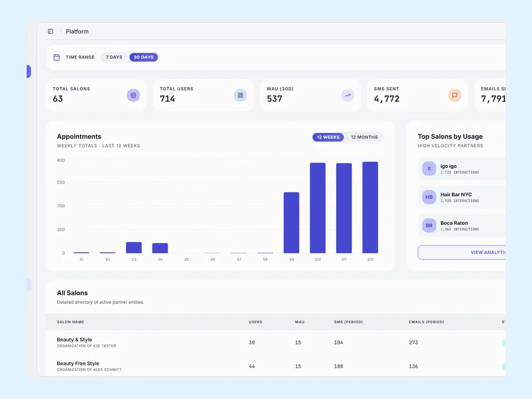Click the BR avatar for Boca Raton
Image resolution: width=532 pixels, height=399 pixels.
(x=429, y=226)
